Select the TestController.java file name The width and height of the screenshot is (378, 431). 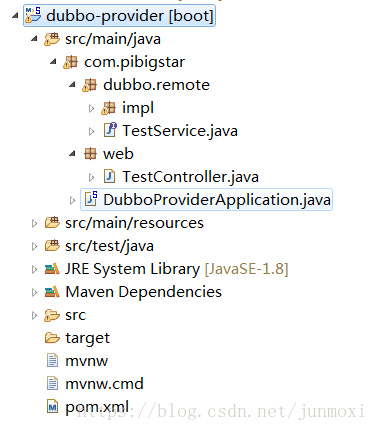pos(190,177)
